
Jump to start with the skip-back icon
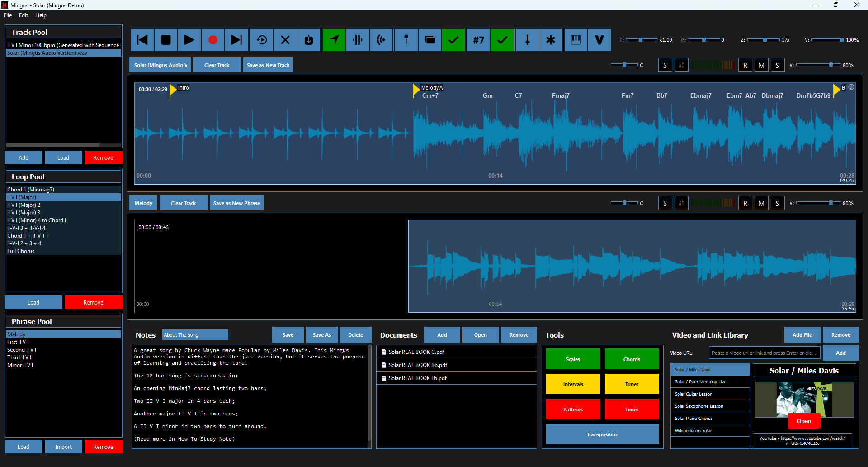tap(142, 40)
